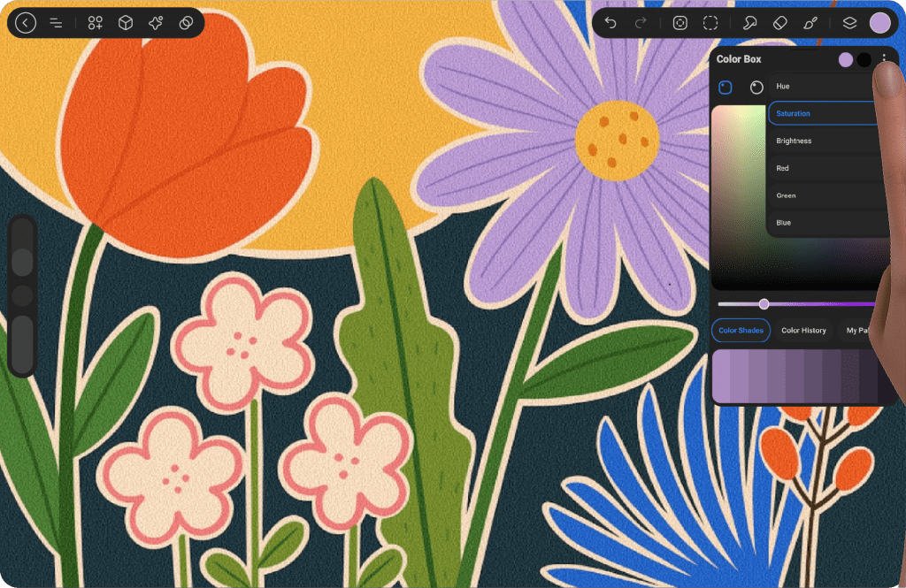
Task: Switch to square color picker mode
Action: click(726, 87)
